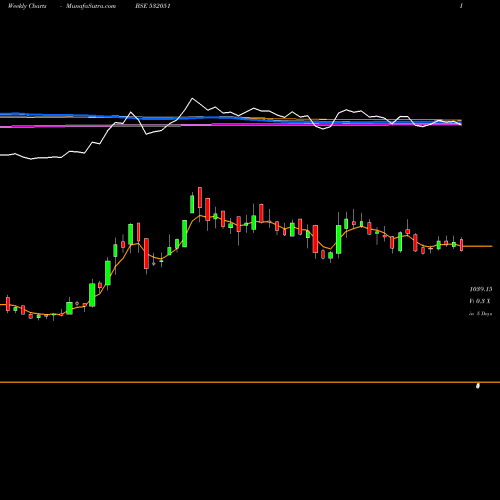Viewport: 500px width, 500px height.
Task: Click the peak of the white indicator line
Action: point(192,98)
